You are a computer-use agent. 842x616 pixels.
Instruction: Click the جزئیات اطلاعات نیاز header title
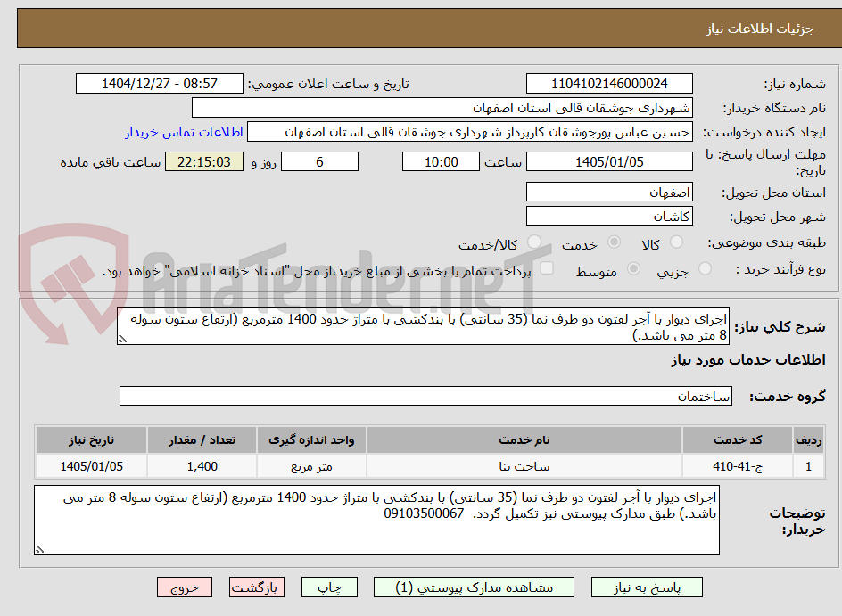click(760, 29)
